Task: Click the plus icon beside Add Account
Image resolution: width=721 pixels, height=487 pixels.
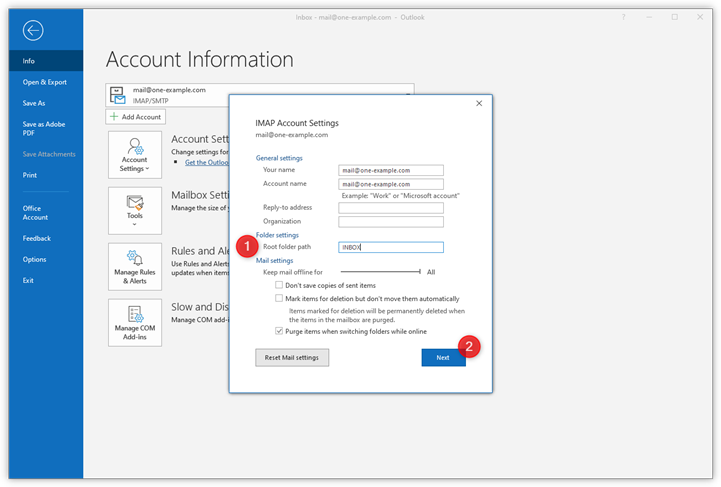Action: (x=114, y=116)
